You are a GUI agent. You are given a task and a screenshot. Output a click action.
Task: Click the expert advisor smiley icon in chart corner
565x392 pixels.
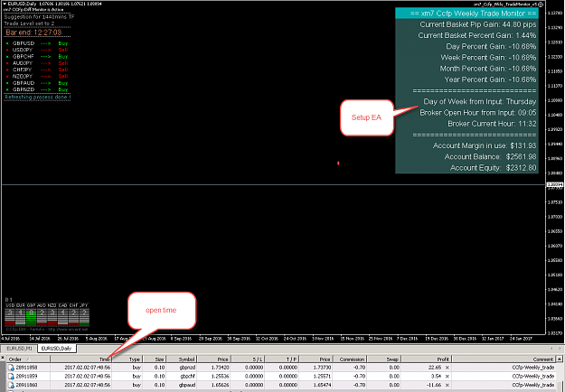coord(541,4)
